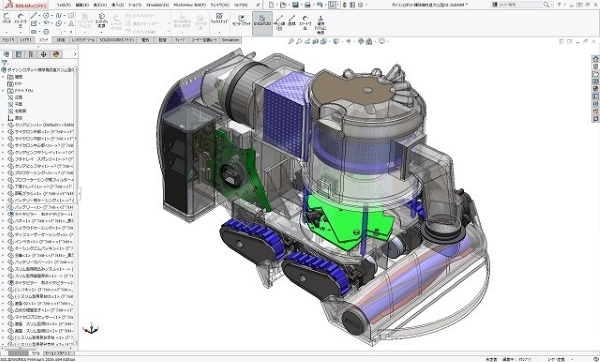Open the DisplayManager appearance tab icon
600x362 pixels.
[56, 54]
